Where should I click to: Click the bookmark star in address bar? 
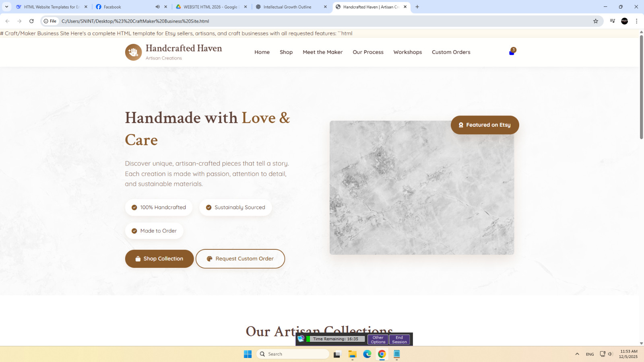[x=596, y=21]
